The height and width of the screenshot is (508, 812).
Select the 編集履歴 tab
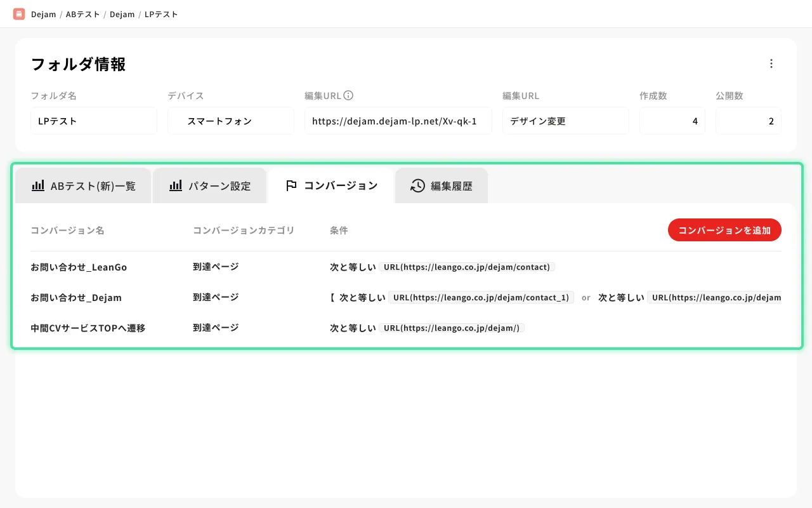[x=451, y=186]
